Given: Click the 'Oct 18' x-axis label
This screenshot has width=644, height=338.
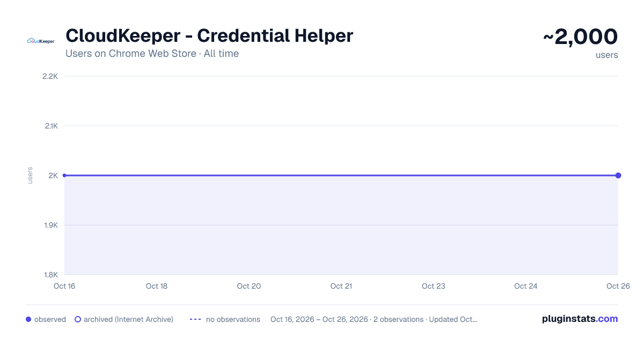Looking at the screenshot, I should click(x=157, y=286).
